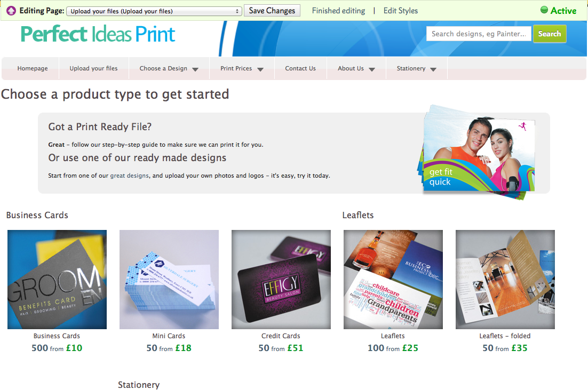Click the green Active status indicator dot
Viewport: 588px width, 390px height.
tap(544, 10)
